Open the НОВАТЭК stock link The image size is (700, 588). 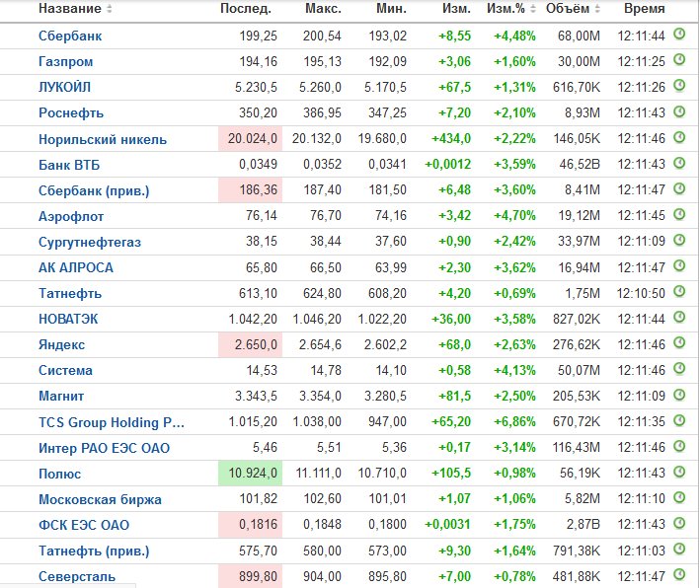[x=68, y=319]
